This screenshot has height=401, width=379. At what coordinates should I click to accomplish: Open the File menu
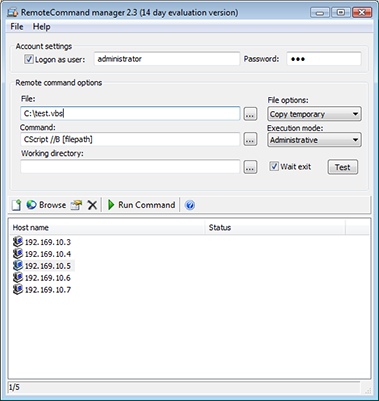point(17,27)
